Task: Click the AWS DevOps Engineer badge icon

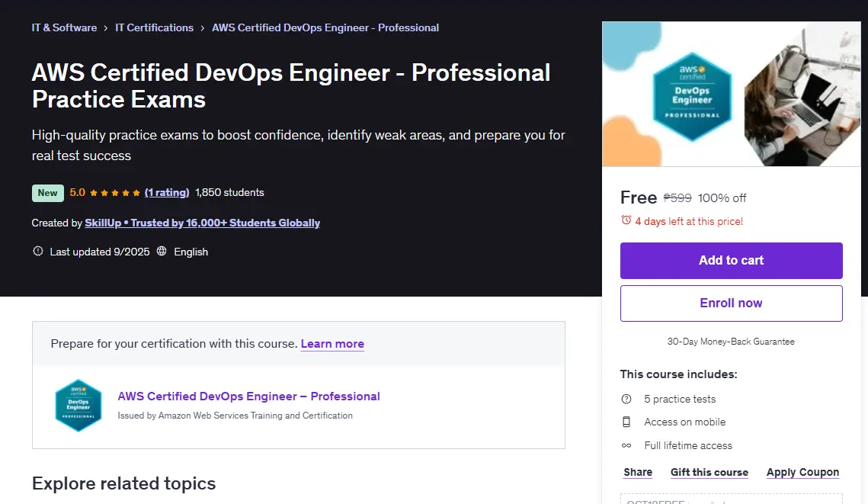Action: click(x=78, y=406)
